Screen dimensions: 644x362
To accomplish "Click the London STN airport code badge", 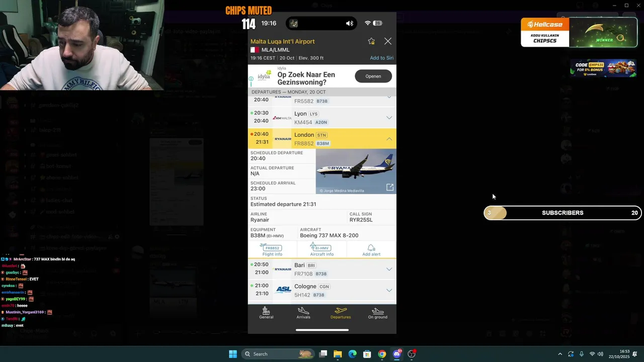I will pyautogui.click(x=321, y=135).
